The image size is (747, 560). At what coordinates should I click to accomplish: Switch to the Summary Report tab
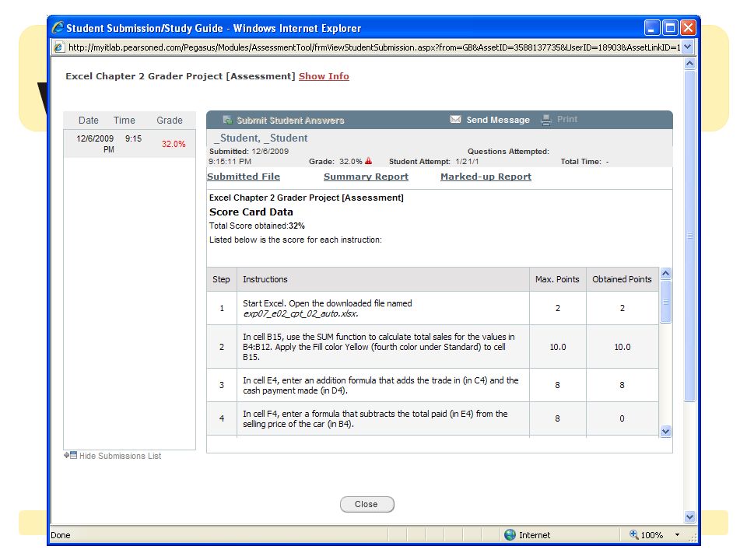[x=366, y=177]
